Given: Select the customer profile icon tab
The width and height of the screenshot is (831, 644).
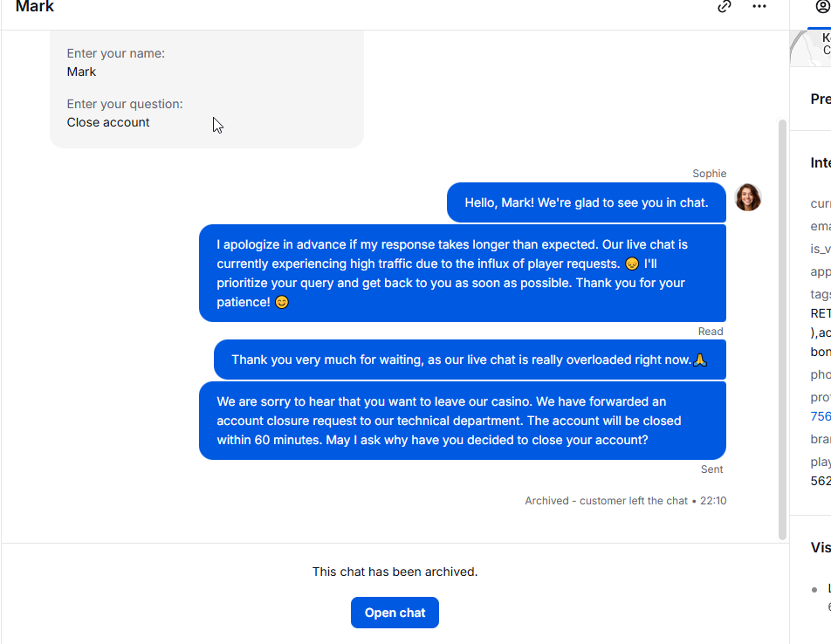Looking at the screenshot, I should 822,6.
